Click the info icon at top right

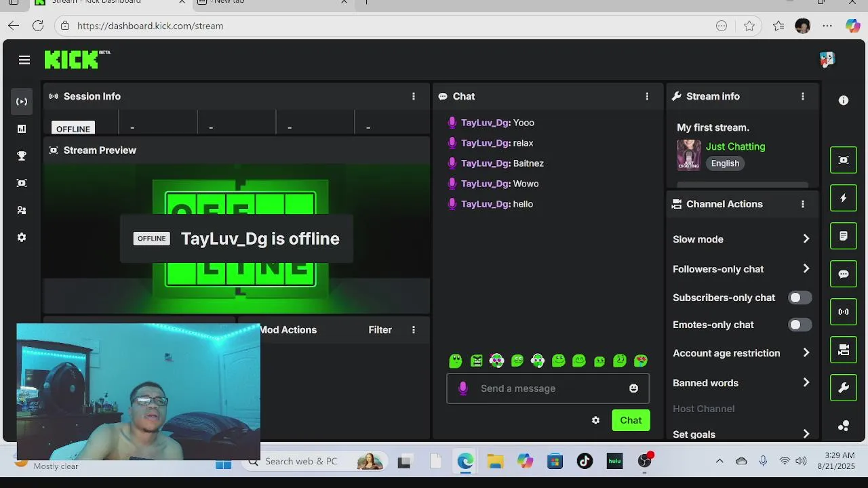[844, 100]
